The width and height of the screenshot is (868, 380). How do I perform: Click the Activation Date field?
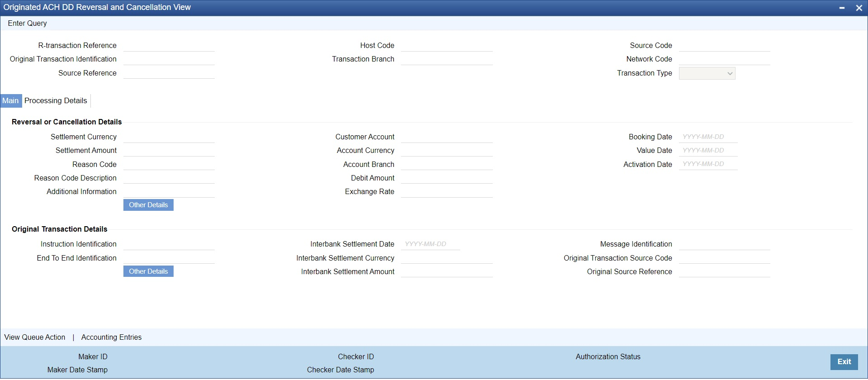click(x=708, y=165)
